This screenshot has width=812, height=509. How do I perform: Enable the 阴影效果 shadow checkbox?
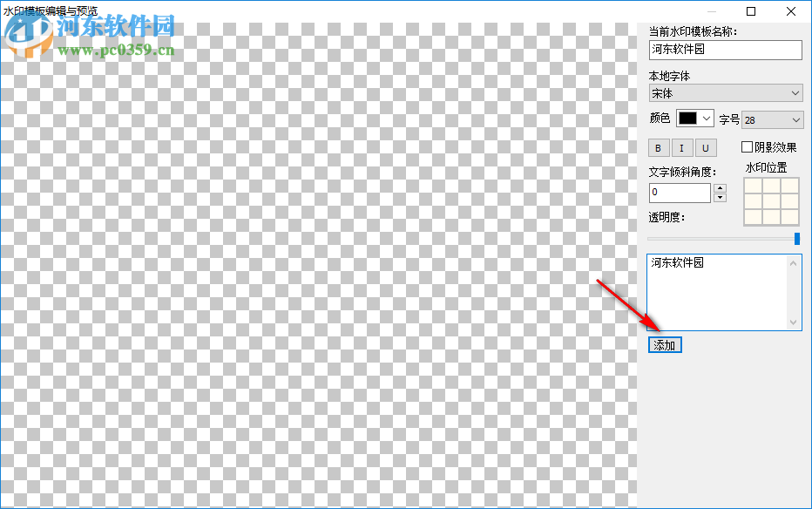point(747,147)
